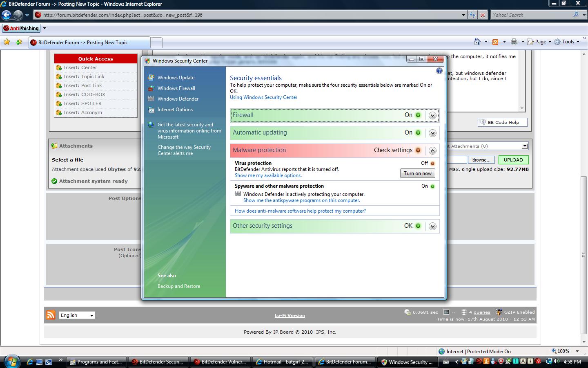
Task: Open a new blank IE tab
Action: 156,42
